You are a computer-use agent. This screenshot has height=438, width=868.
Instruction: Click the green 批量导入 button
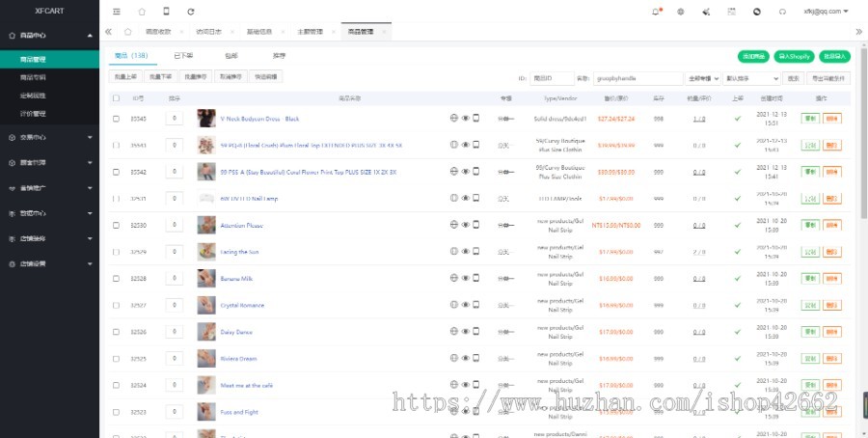835,56
